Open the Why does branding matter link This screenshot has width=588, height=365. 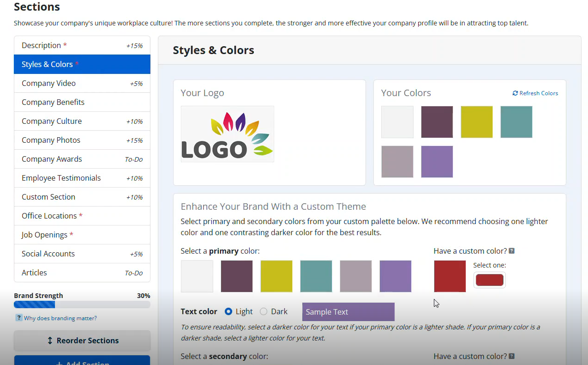pyautogui.click(x=60, y=318)
